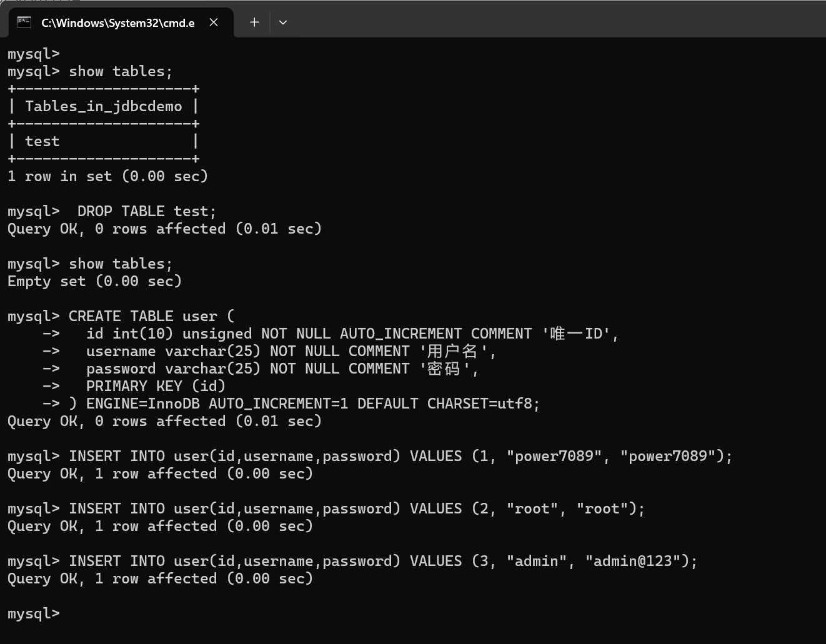Click the Tables_in_jdbcdemo column header
Screen dimensions: 826x644
click(x=103, y=106)
